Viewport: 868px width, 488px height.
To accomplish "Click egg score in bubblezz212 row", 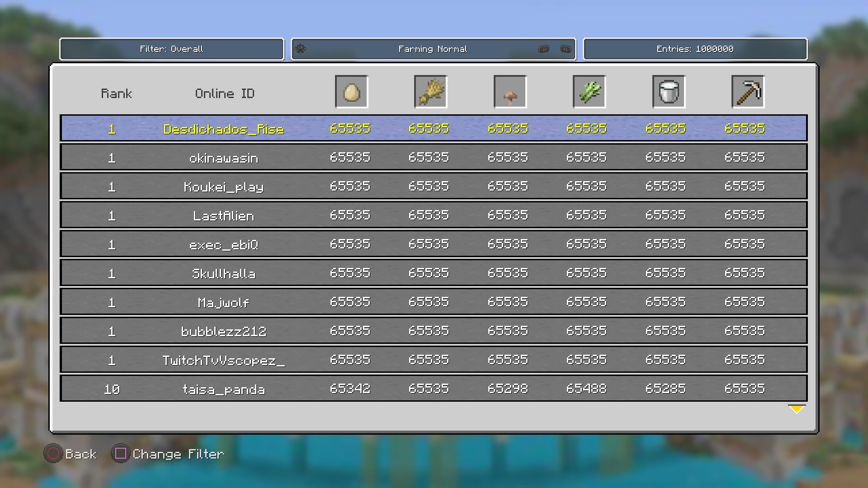I will [x=350, y=330].
